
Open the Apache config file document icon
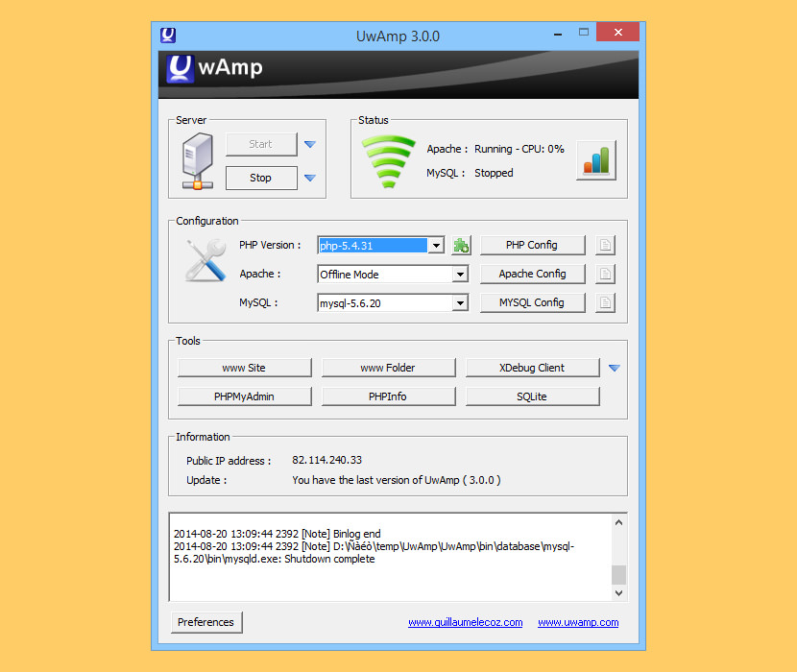pyautogui.click(x=605, y=274)
